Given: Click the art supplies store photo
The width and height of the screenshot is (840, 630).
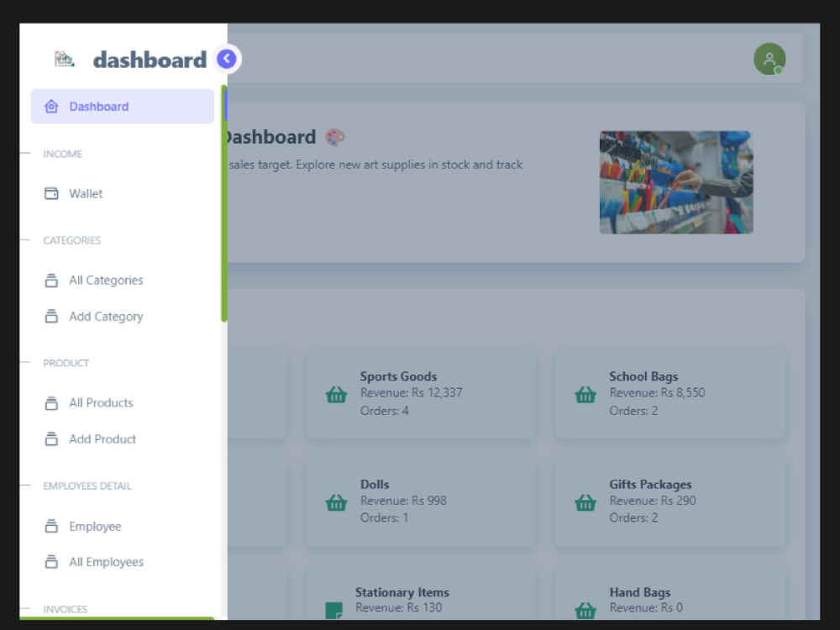Looking at the screenshot, I should click(x=676, y=182).
